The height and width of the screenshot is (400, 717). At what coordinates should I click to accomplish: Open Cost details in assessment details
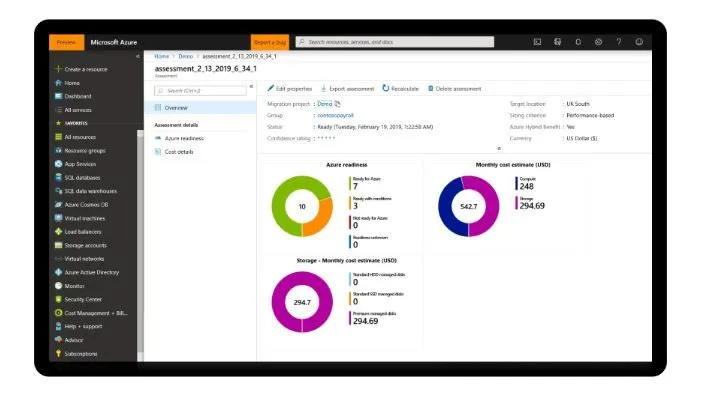tap(179, 152)
